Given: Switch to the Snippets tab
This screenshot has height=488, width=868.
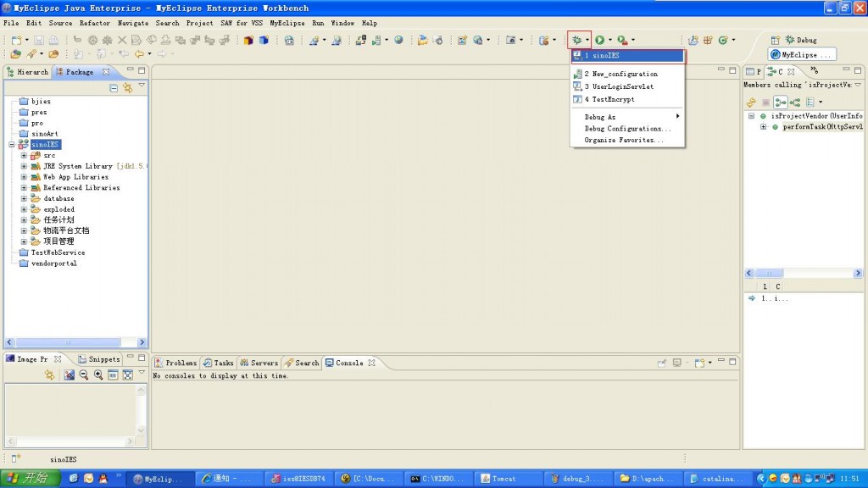Looking at the screenshot, I should [x=99, y=359].
